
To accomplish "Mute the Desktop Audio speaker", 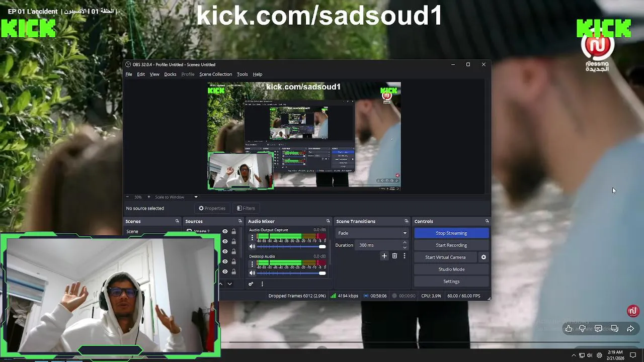I will tap(252, 273).
